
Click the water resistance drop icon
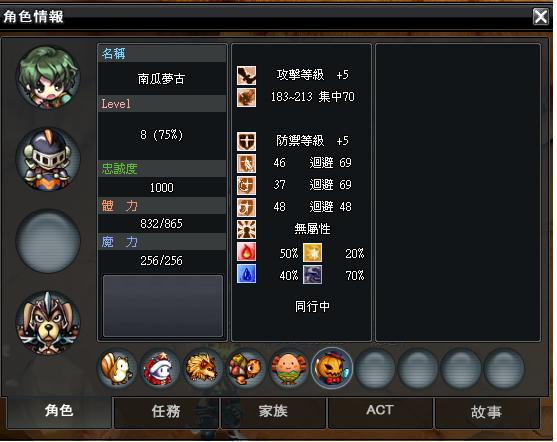pos(246,274)
